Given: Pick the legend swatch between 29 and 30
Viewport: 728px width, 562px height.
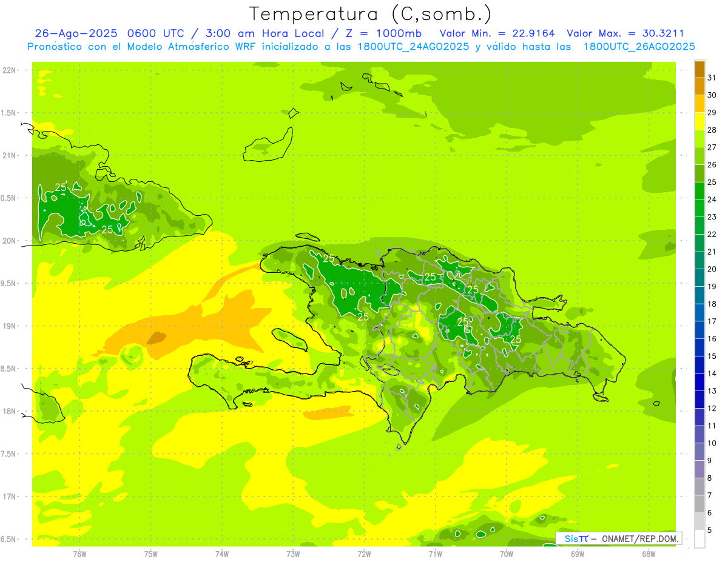Looking at the screenshot, I should pyautogui.click(x=699, y=104).
